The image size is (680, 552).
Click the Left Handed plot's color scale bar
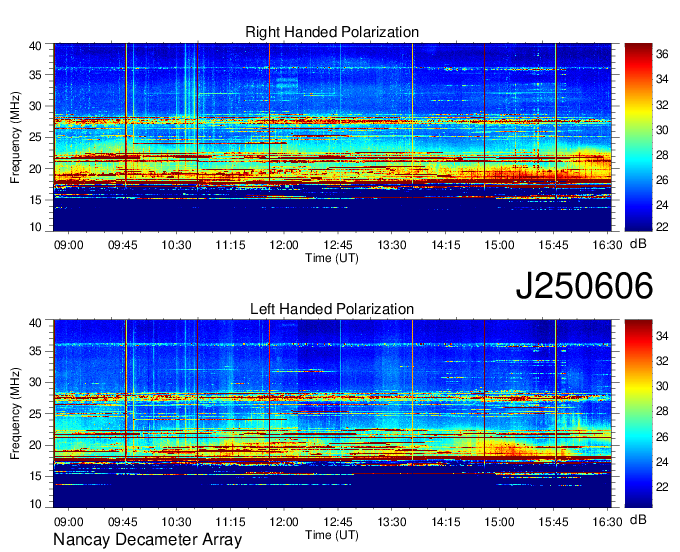tap(638, 414)
